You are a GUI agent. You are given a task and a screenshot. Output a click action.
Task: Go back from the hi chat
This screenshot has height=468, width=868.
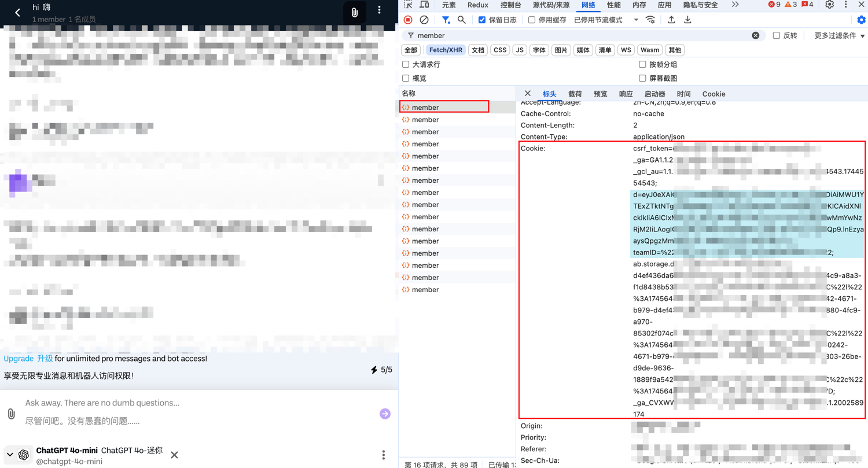(x=17, y=12)
